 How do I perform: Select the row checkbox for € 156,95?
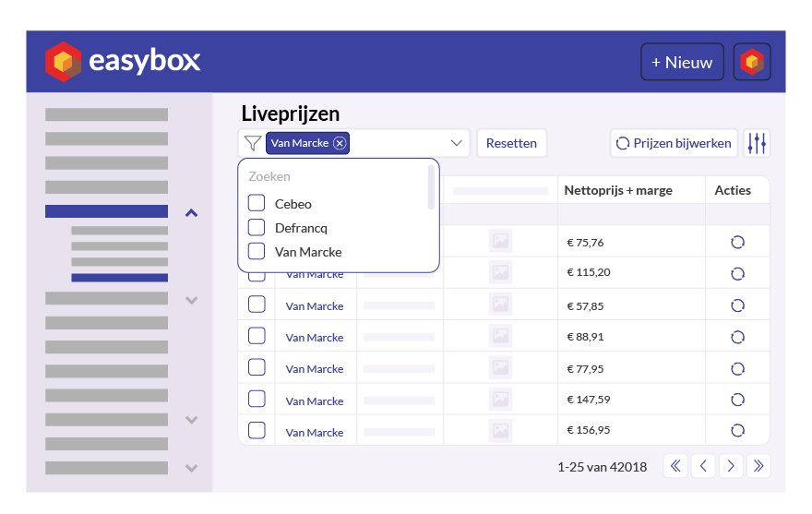257,431
